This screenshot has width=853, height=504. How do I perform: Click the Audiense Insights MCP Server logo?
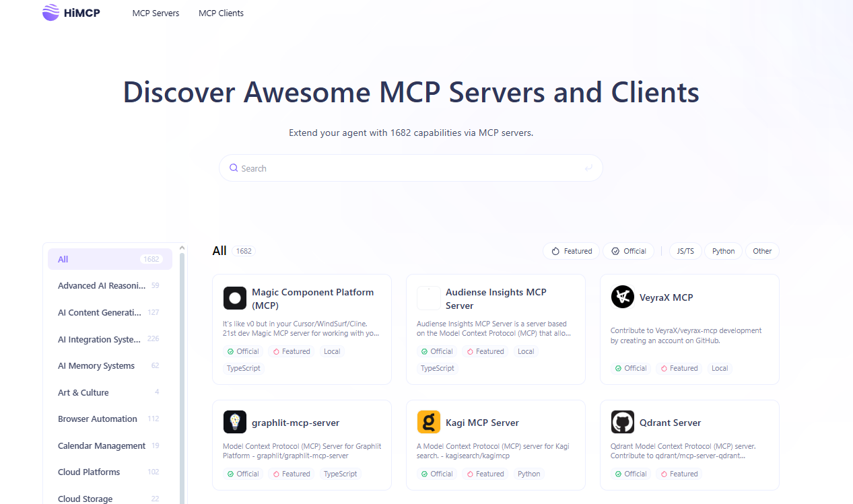pyautogui.click(x=428, y=298)
